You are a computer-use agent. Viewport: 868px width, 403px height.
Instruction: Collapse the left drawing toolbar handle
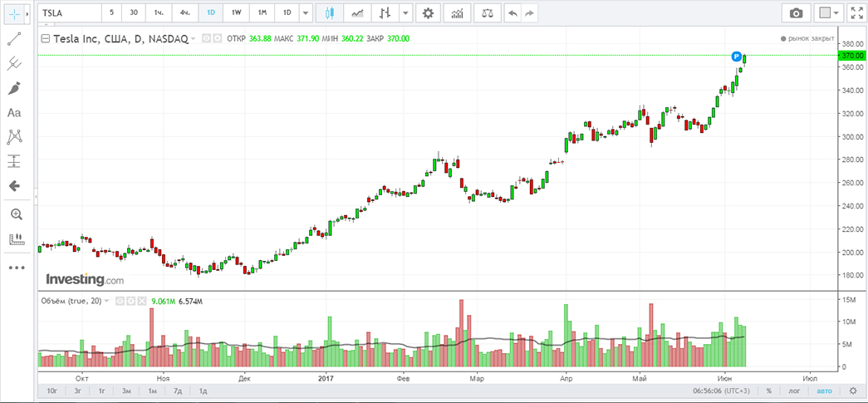click(x=36, y=197)
